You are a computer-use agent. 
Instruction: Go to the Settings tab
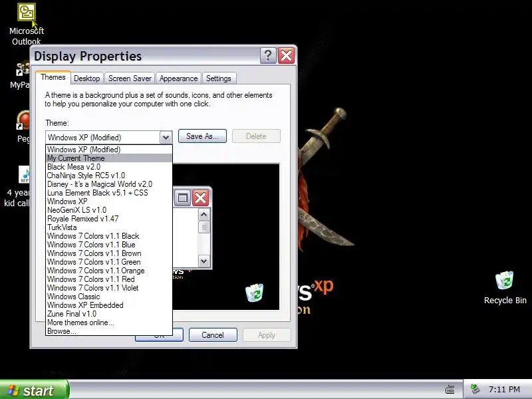[x=219, y=78]
